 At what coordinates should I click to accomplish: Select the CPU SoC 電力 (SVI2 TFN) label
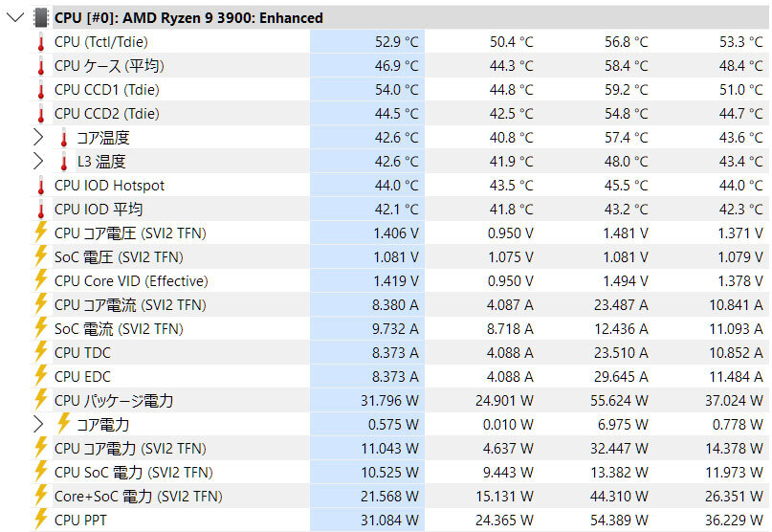tap(133, 472)
